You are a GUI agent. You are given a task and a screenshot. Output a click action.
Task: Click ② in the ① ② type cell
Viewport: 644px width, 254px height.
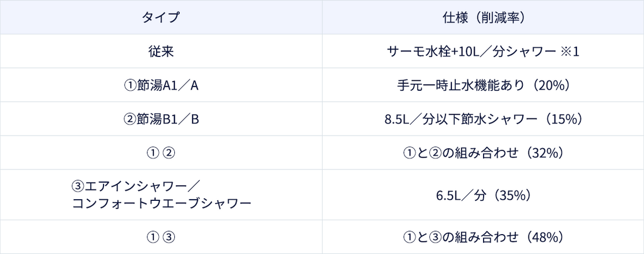[169, 153]
